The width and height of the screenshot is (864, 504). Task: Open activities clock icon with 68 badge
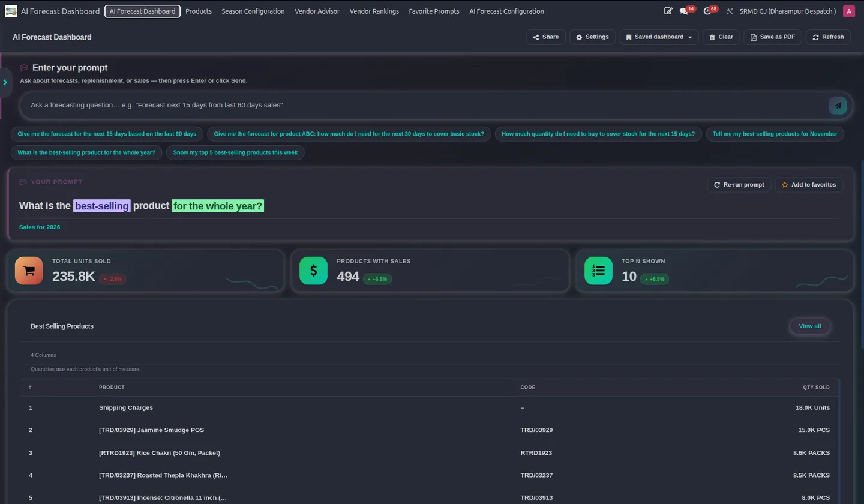pos(707,11)
